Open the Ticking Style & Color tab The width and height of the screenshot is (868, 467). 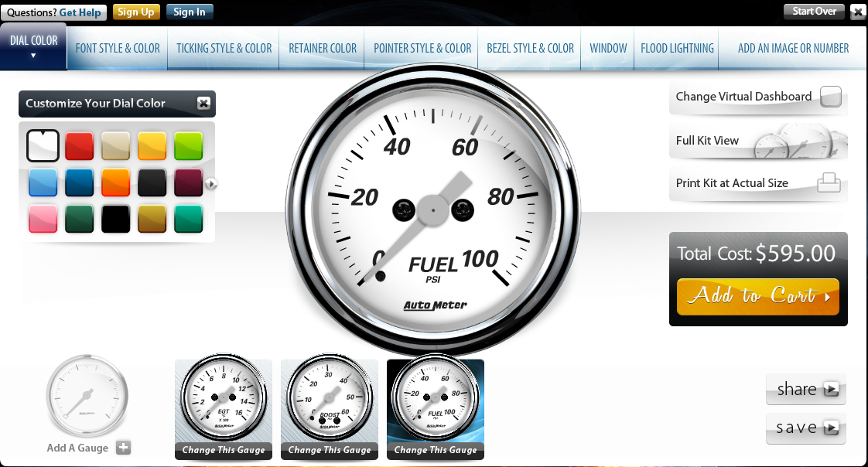tap(224, 49)
